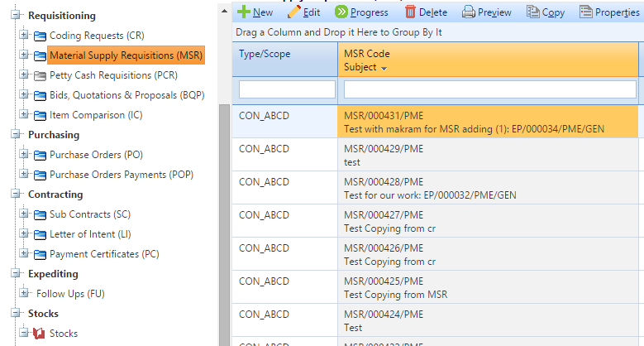Click the printer Preview icon
The height and width of the screenshot is (346, 644).
tap(468, 12)
